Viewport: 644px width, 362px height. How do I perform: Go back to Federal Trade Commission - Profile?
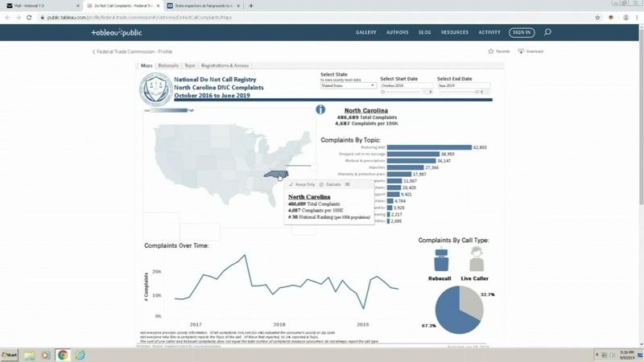(132, 51)
